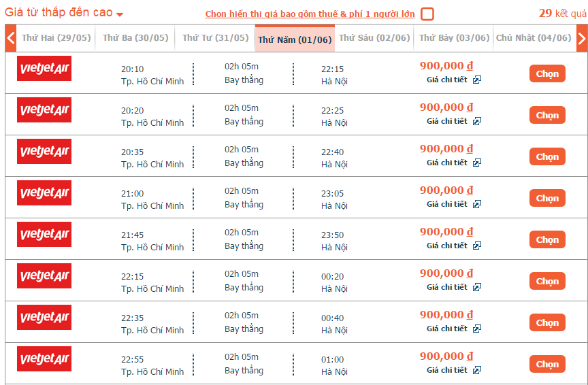The image size is (588, 385).
Task: Switch to Thứ Sáu (02/06) date tab
Action: click(x=374, y=38)
